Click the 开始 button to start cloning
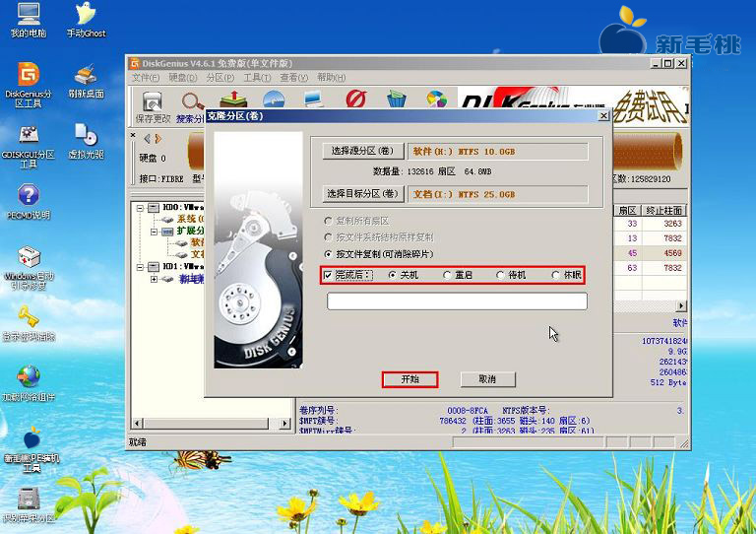The height and width of the screenshot is (534, 756). click(x=409, y=379)
